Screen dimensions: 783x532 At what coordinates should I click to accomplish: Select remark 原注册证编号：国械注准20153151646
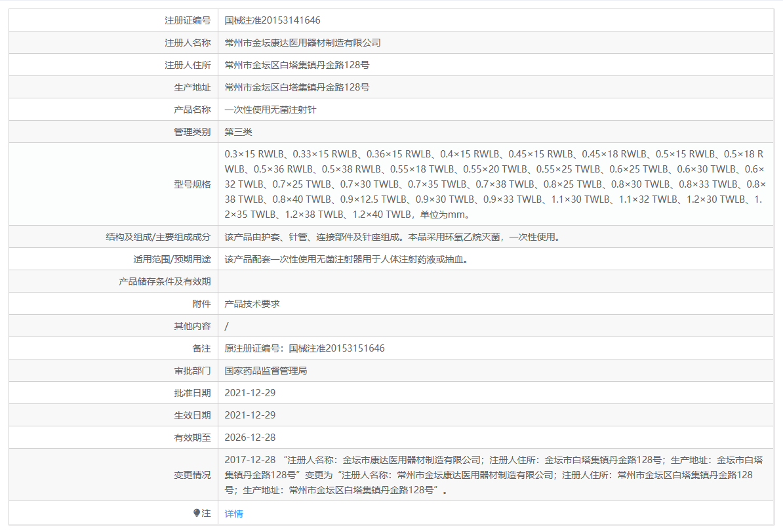tap(305, 348)
